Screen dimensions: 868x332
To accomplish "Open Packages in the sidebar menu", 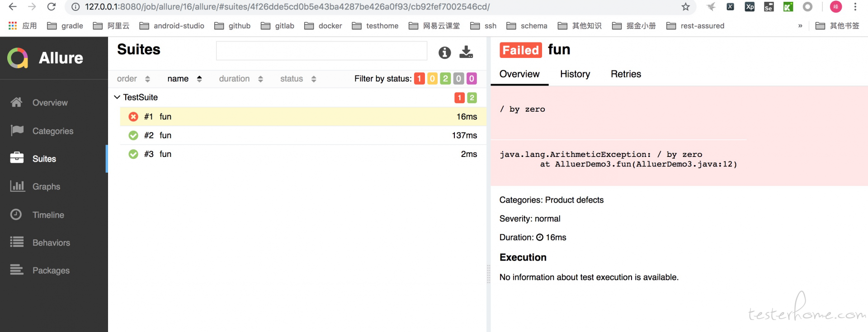I will [x=54, y=270].
